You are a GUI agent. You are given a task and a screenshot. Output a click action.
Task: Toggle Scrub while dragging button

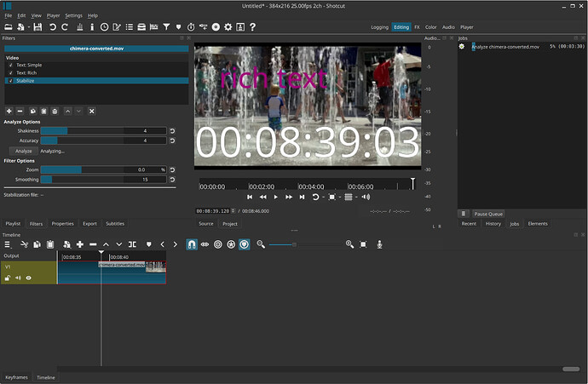tap(205, 244)
